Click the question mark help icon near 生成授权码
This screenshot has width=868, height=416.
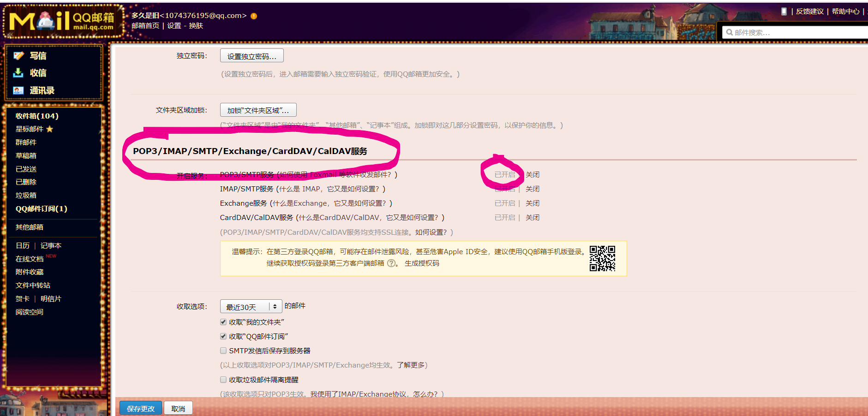pyautogui.click(x=391, y=263)
